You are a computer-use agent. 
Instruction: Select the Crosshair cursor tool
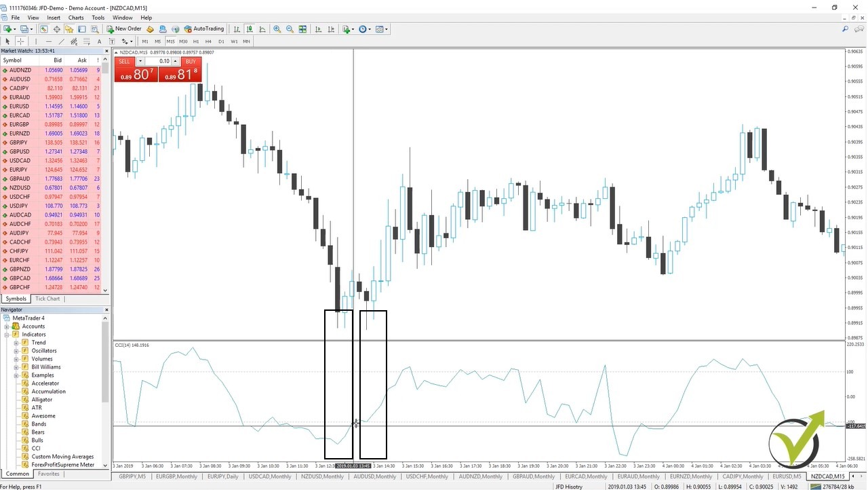coord(20,41)
